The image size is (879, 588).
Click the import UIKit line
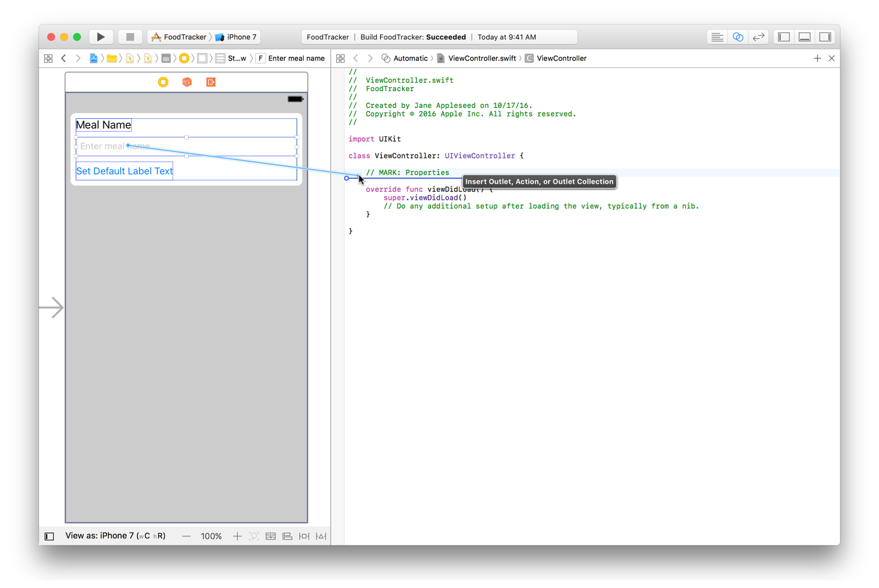(x=375, y=139)
